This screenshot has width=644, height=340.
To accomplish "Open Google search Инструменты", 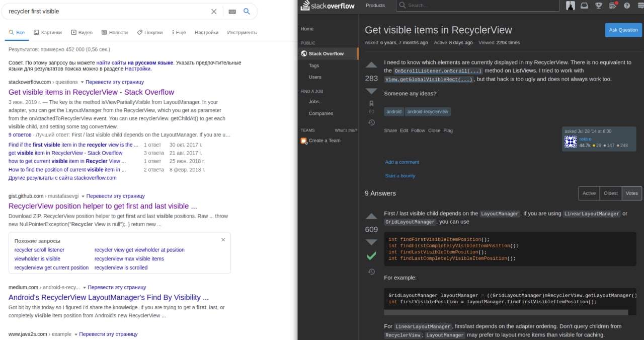I will pyautogui.click(x=242, y=32).
